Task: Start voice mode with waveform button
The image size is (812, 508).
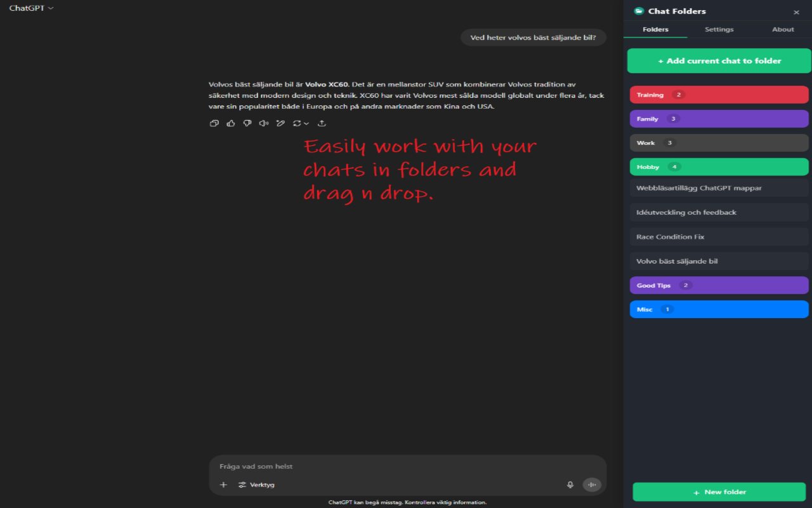Action: [592, 485]
